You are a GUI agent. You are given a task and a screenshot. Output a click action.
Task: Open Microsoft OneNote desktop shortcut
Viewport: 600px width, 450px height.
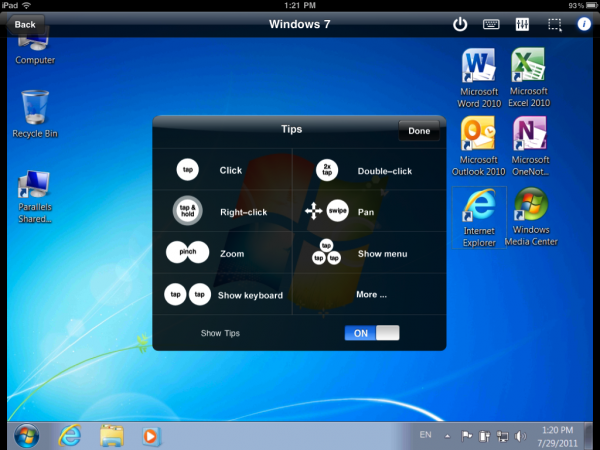click(530, 146)
